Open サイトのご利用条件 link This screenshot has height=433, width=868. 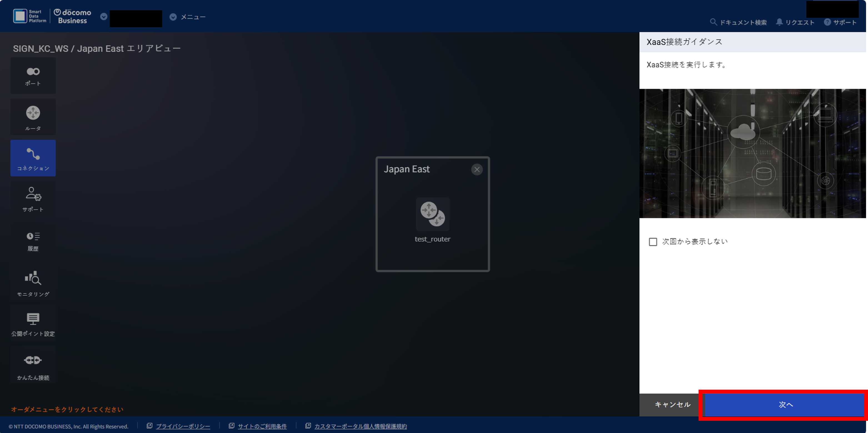click(x=262, y=426)
